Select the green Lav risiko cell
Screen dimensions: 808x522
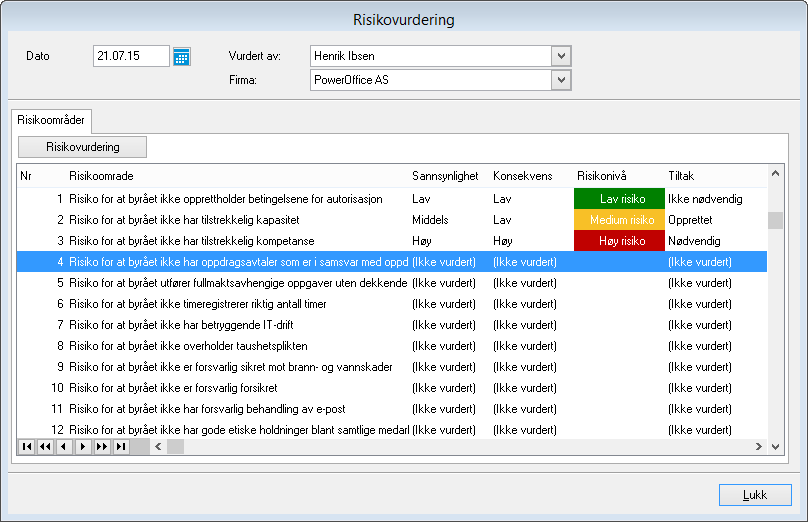[x=619, y=199]
